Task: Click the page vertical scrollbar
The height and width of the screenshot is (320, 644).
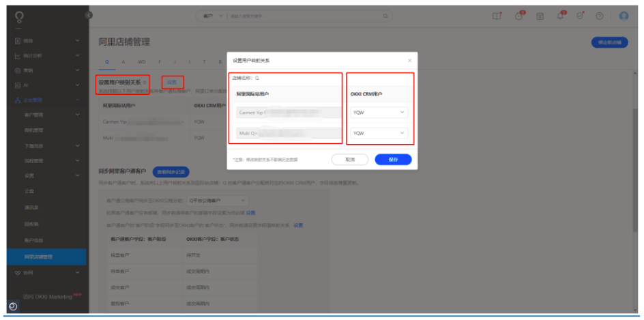Action: coord(636,169)
